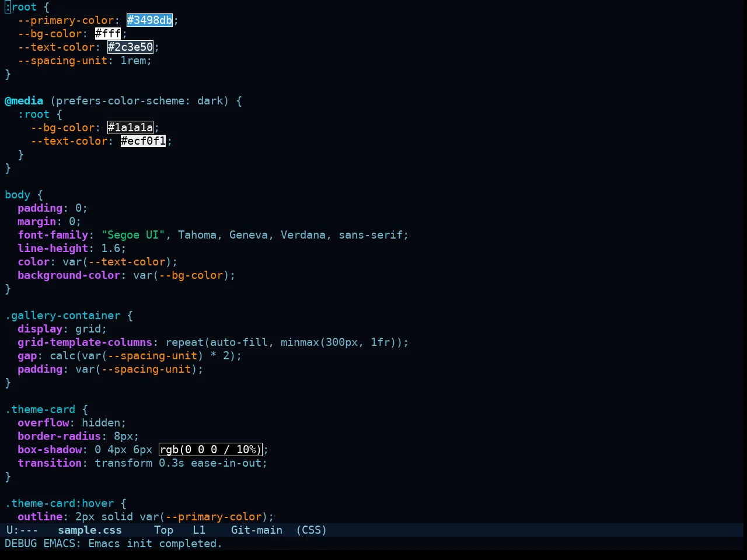
Task: Click the --primary-color declaration name
Action: point(65,20)
